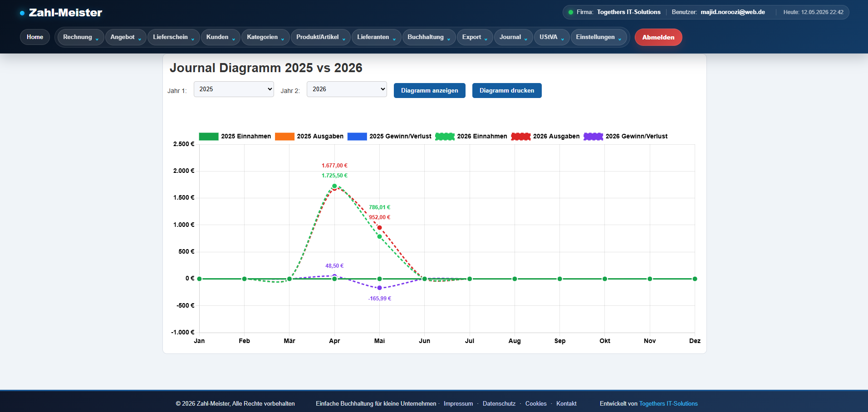
Task: Click the Mai 2026 Gewinn/Verlust purple point
Action: click(x=380, y=288)
